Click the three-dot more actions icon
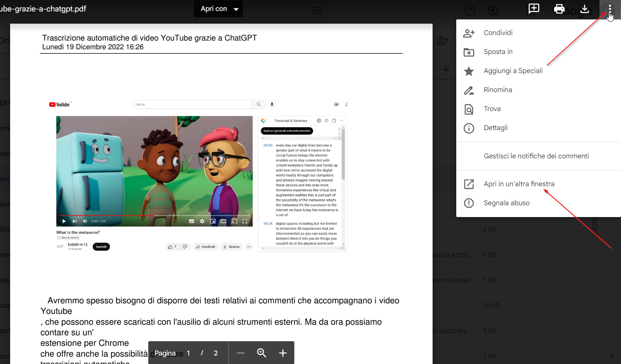Image resolution: width=621 pixels, height=364 pixels. point(610,9)
